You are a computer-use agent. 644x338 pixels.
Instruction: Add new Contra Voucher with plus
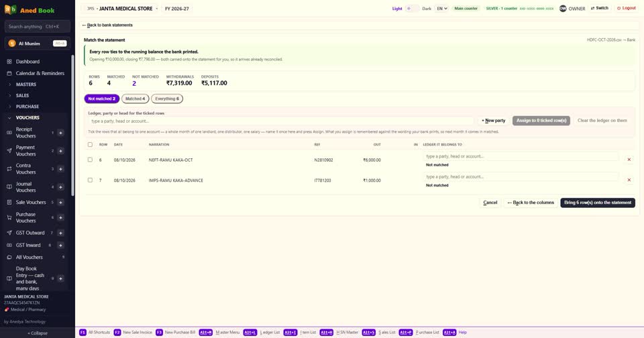(x=60, y=169)
